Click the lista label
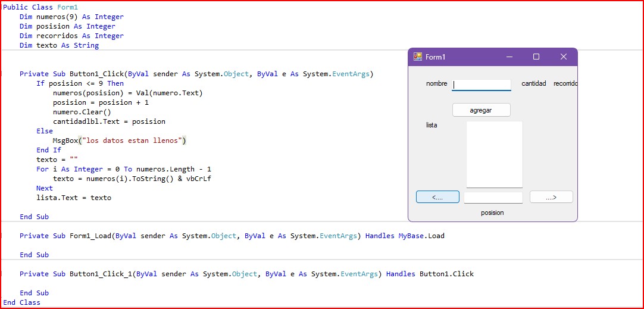This screenshot has height=309, width=644. (x=432, y=125)
